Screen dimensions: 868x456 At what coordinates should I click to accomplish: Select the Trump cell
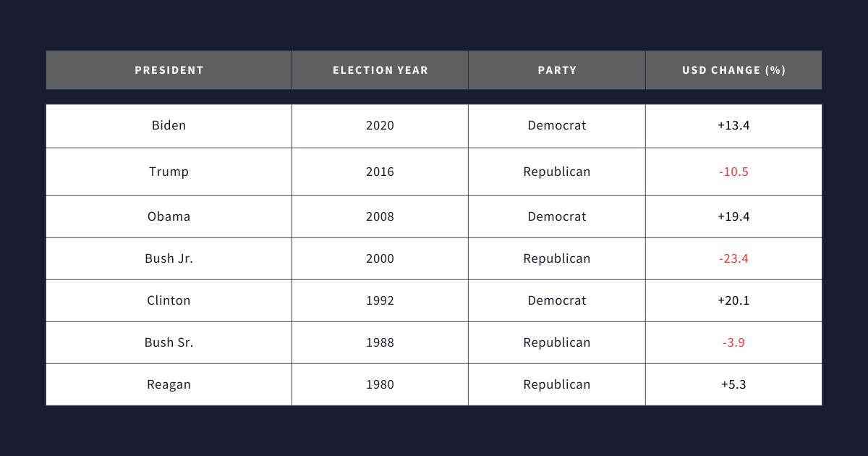click(169, 172)
